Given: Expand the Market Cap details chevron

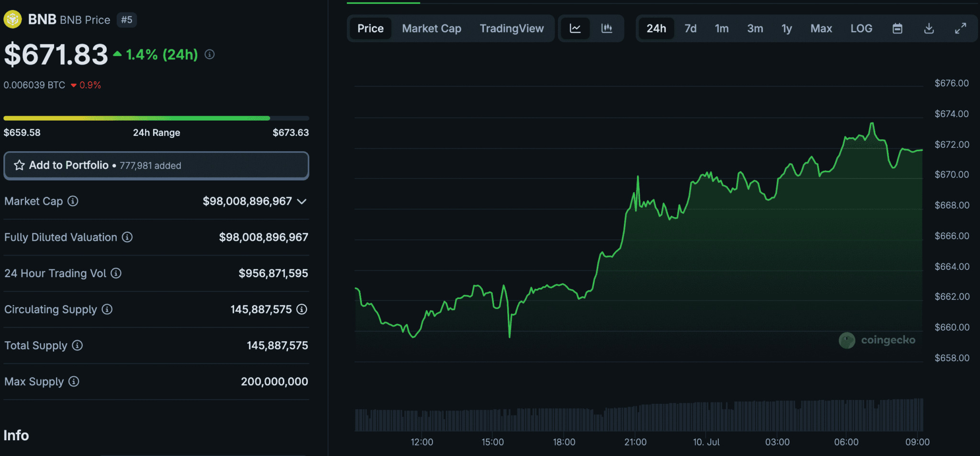Looking at the screenshot, I should (301, 201).
